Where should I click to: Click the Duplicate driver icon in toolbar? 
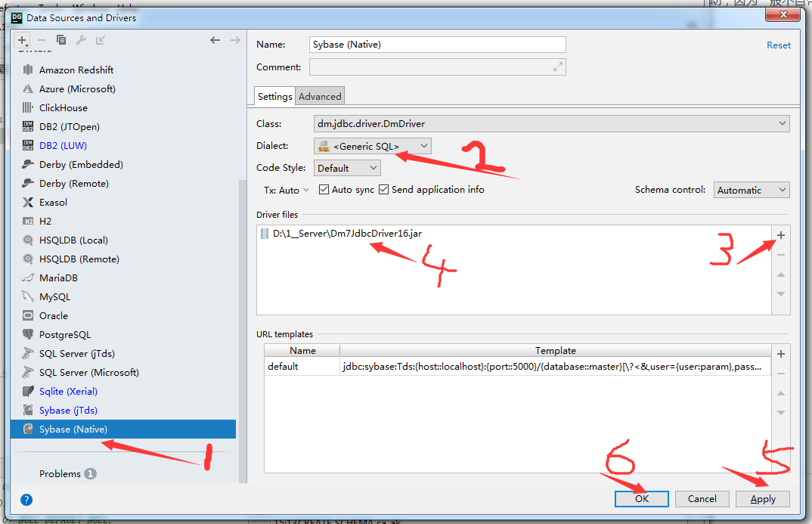coord(61,40)
